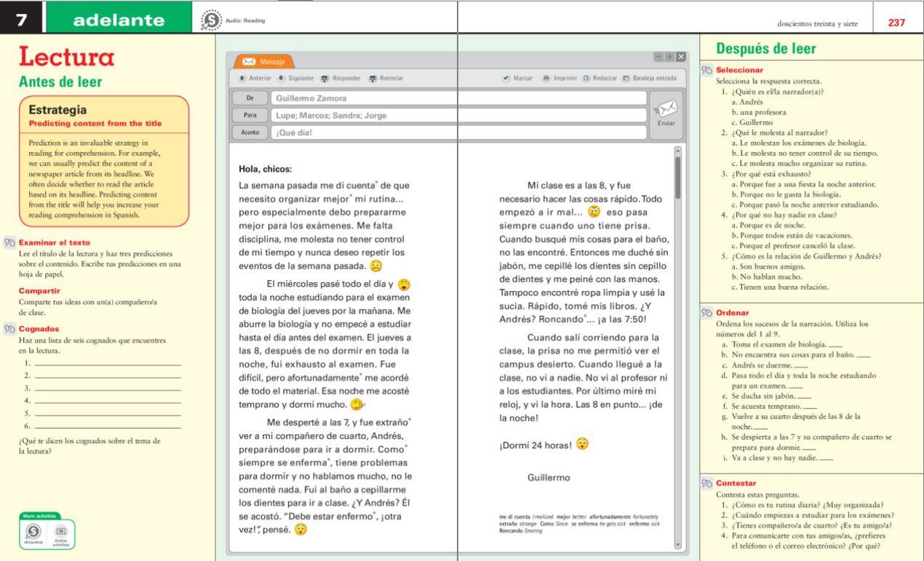The image size is (924, 561).
Task: Click the icon beside Seleccionar heading
Action: point(708,70)
